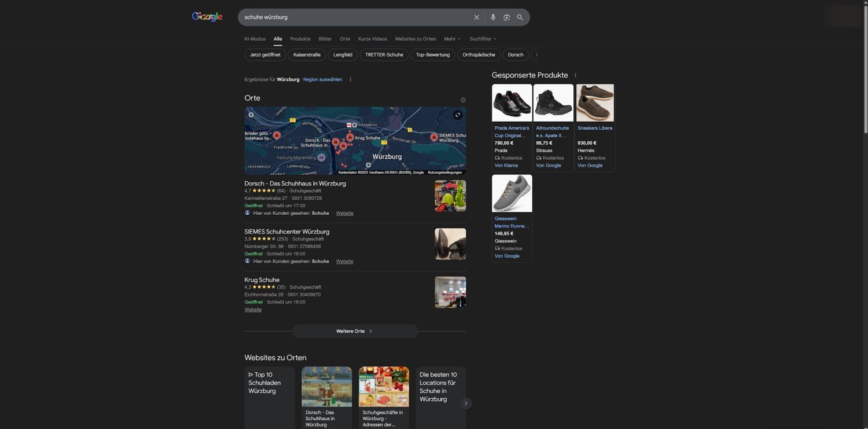Click the 'Region auswählen' link
868x429 pixels.
(x=322, y=79)
